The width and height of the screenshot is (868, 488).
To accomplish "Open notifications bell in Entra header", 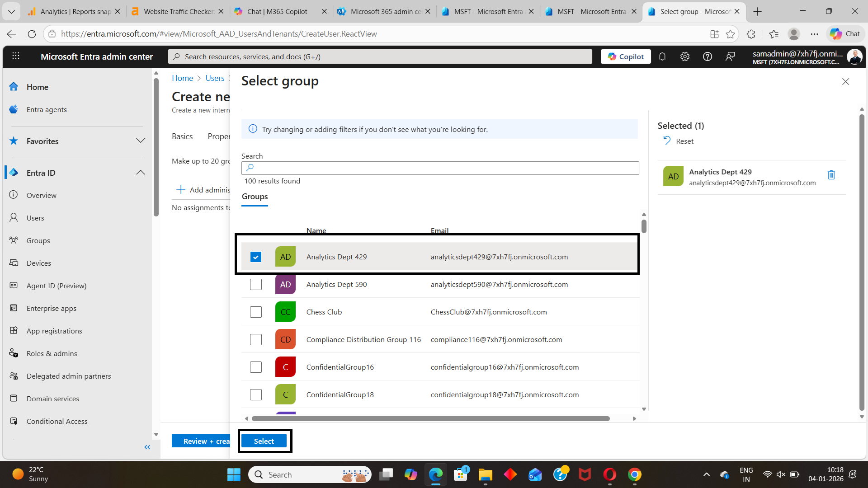I will pyautogui.click(x=662, y=56).
